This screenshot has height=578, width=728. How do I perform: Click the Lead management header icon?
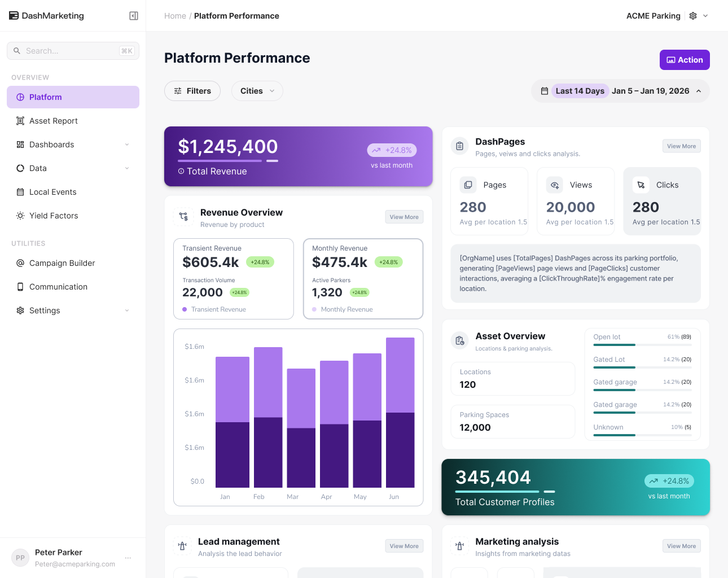(x=182, y=546)
